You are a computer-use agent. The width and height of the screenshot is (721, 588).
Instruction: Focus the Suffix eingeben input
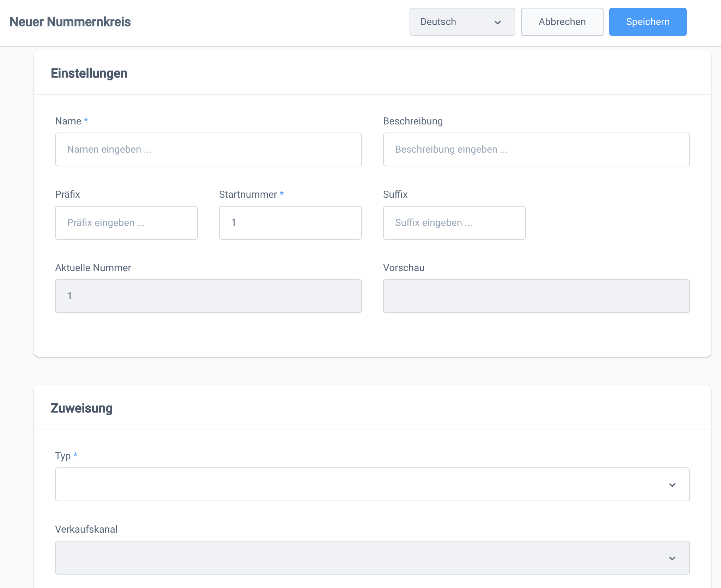454,223
